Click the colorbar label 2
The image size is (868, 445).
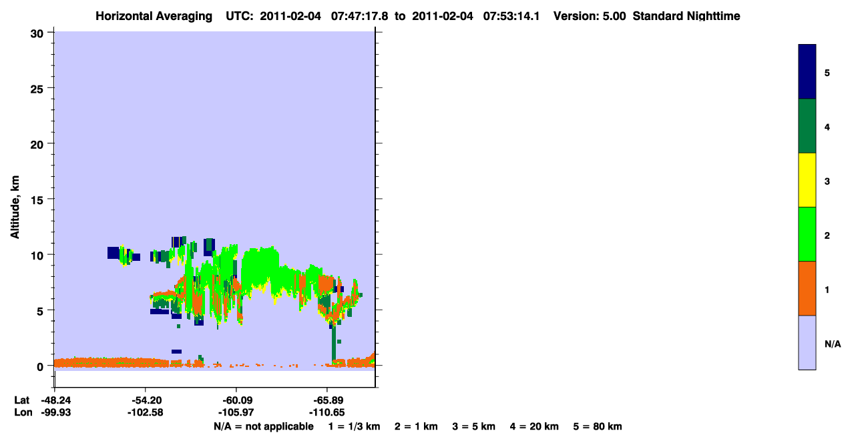click(x=827, y=235)
